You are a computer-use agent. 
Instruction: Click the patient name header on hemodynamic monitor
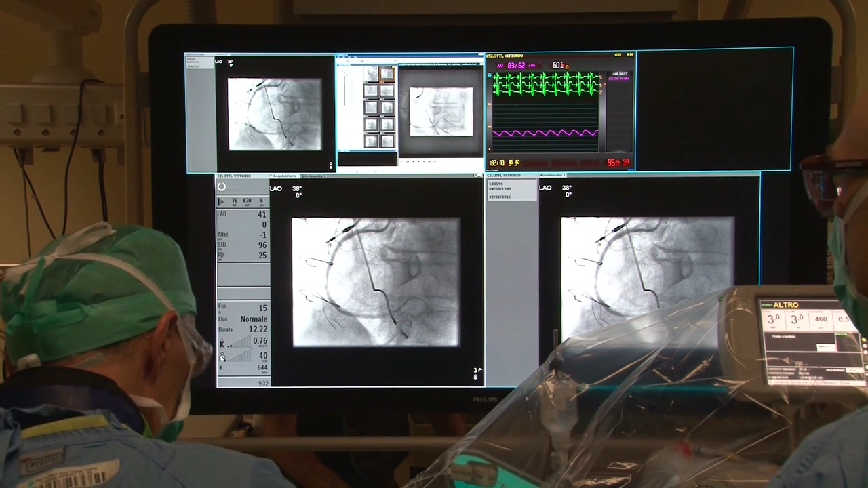coord(505,56)
